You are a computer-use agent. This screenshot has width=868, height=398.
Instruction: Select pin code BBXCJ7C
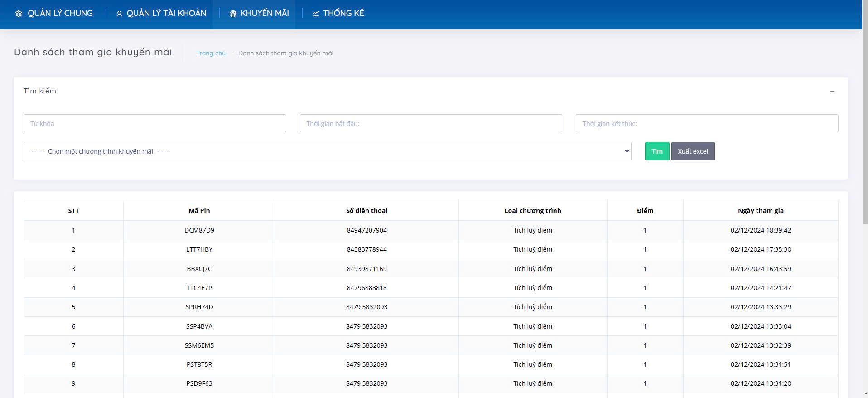(199, 269)
